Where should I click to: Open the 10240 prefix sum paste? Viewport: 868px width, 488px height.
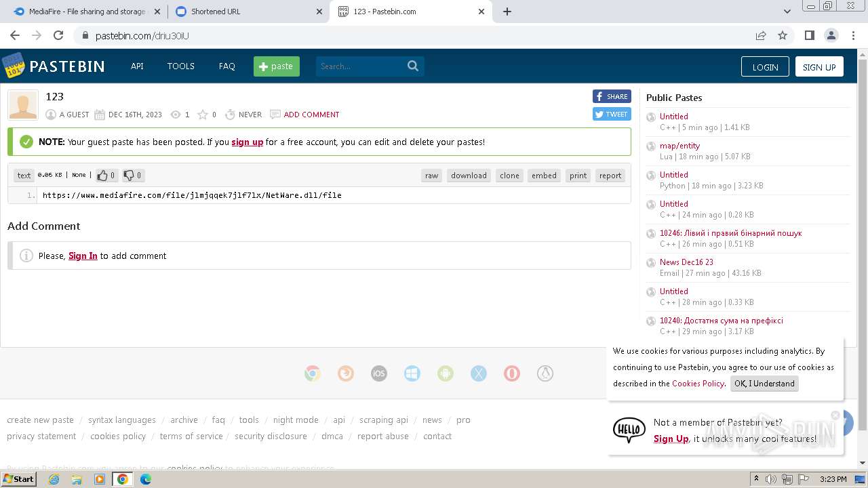point(722,321)
